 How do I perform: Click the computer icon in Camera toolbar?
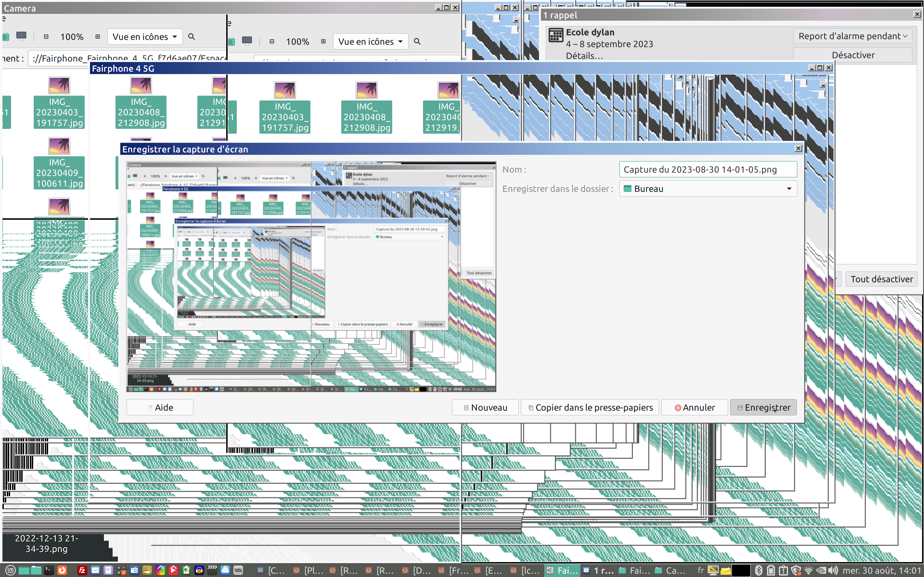tap(21, 36)
